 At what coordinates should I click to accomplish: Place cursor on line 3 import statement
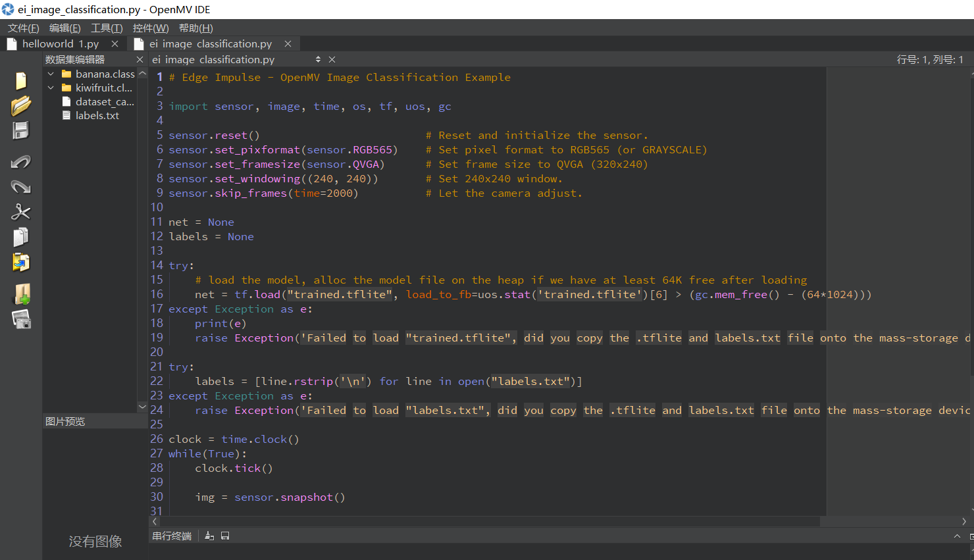point(310,106)
